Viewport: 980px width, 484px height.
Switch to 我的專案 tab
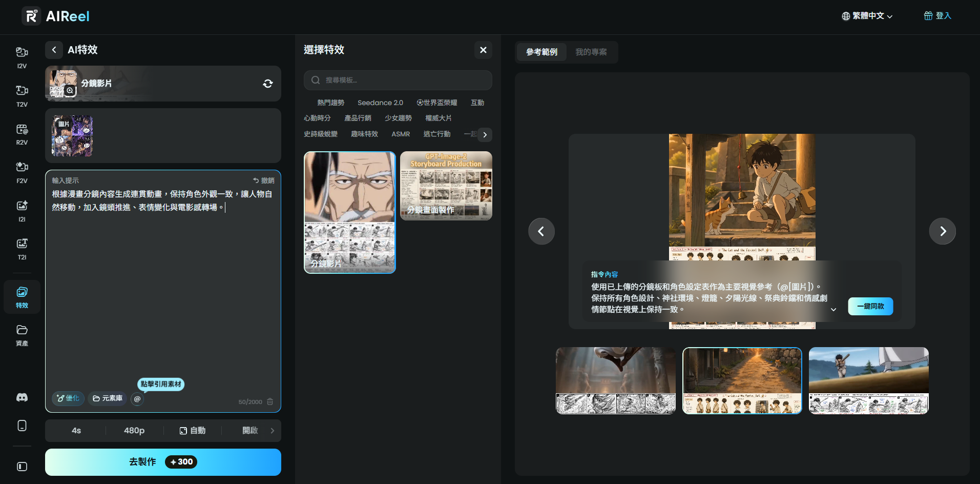(591, 52)
